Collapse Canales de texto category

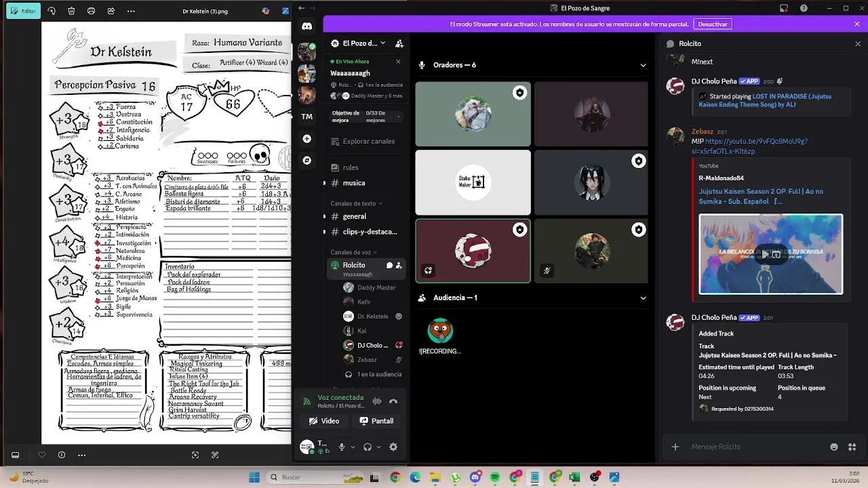(x=356, y=203)
